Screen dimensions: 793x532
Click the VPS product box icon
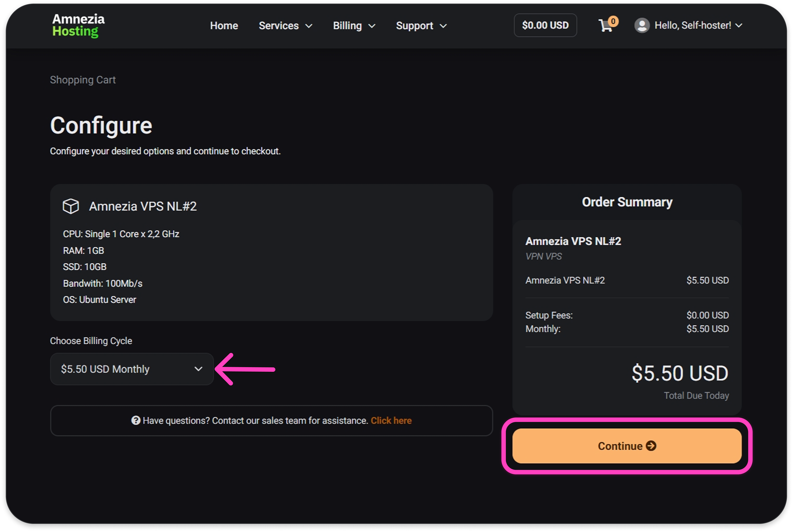coord(71,206)
